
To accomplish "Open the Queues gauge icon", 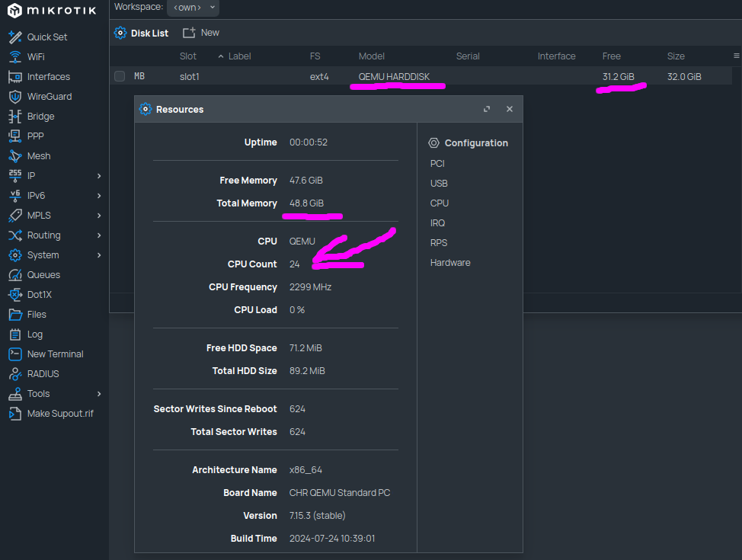I will [x=15, y=275].
